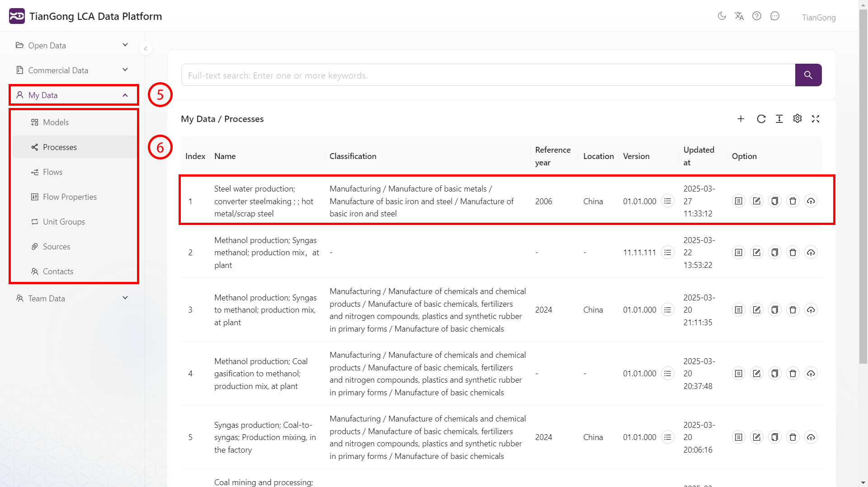The height and width of the screenshot is (487, 868).
Task: Open the Flows menu item
Action: [x=52, y=172]
